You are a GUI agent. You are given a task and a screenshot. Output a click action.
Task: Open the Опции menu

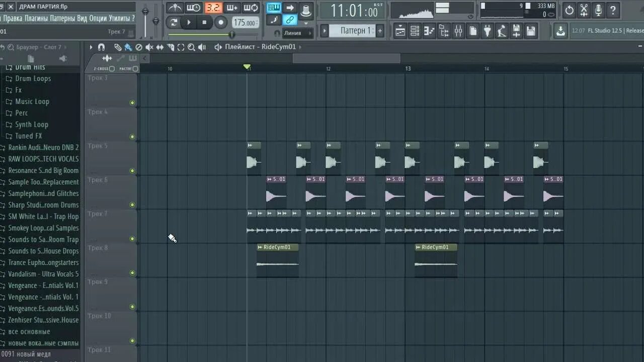coord(98,19)
